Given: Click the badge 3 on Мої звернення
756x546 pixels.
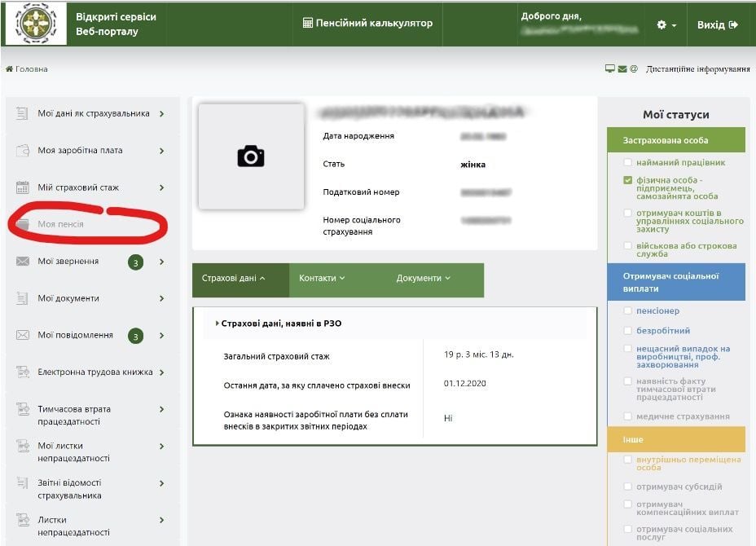Looking at the screenshot, I should click(x=135, y=262).
